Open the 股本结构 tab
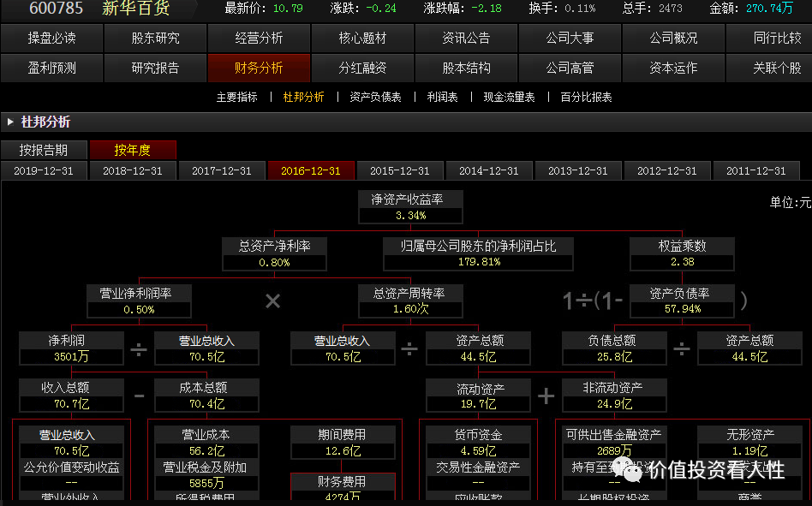The height and width of the screenshot is (506, 812). 466,68
